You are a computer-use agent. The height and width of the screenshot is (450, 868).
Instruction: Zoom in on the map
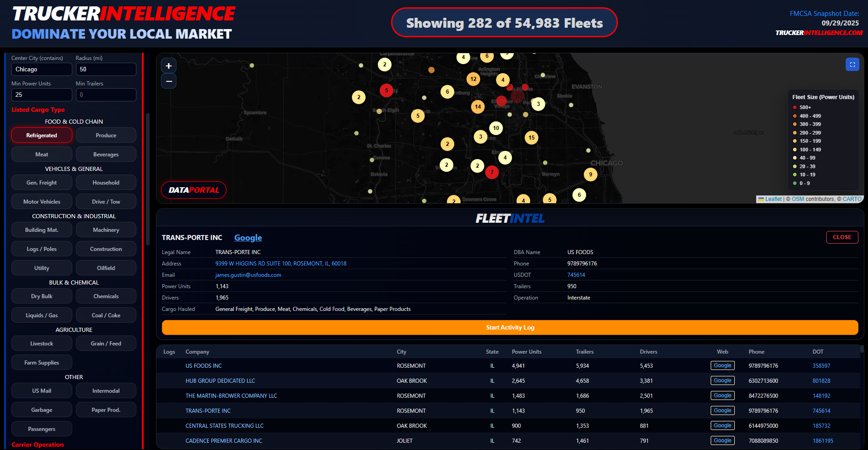click(x=168, y=65)
